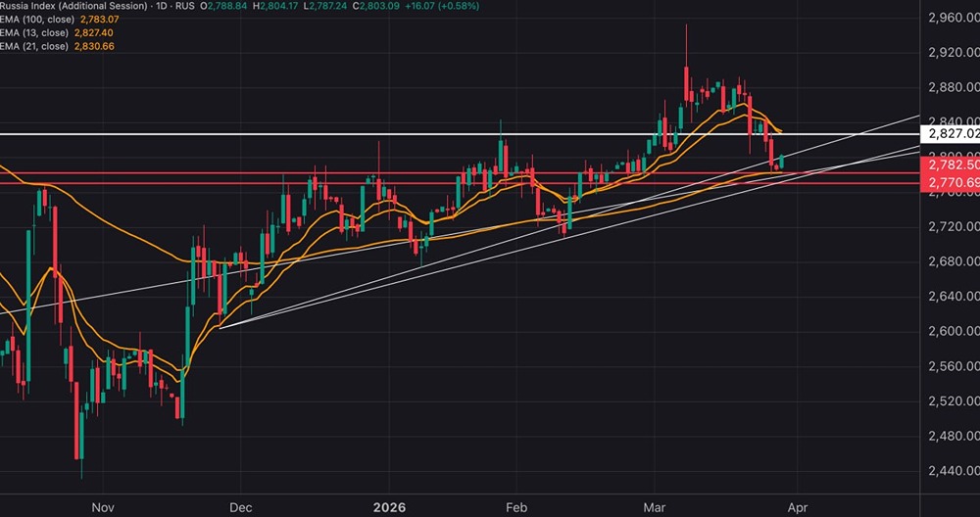This screenshot has width=980, height=517.
Task: Click the Nov label on time axis
Action: point(103,507)
